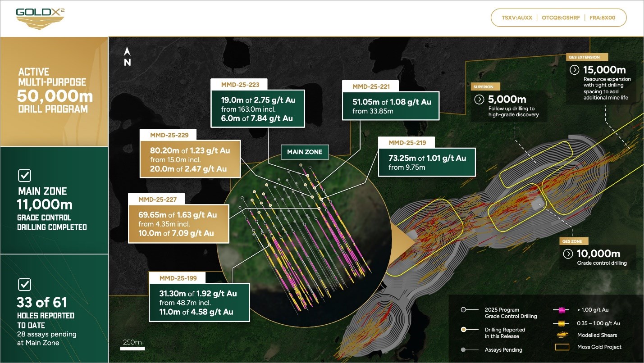Click the magenta >1.00 g/t Au legend symbol
Viewport: 644px width, 363px height.
pos(562,310)
